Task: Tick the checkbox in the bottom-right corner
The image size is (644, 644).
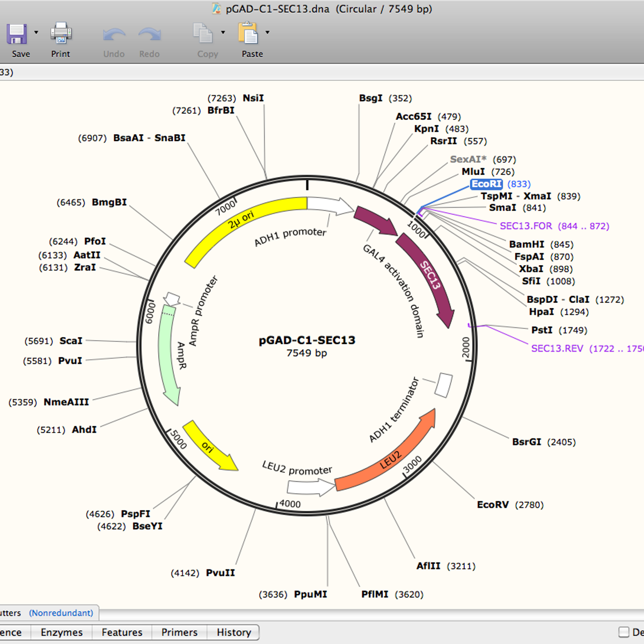Action: coord(624,632)
